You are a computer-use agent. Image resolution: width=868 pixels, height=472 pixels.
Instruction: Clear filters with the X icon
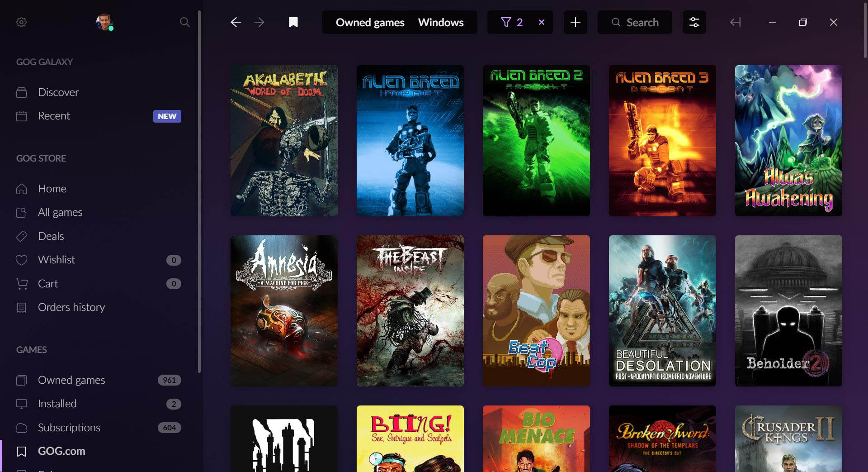point(542,22)
